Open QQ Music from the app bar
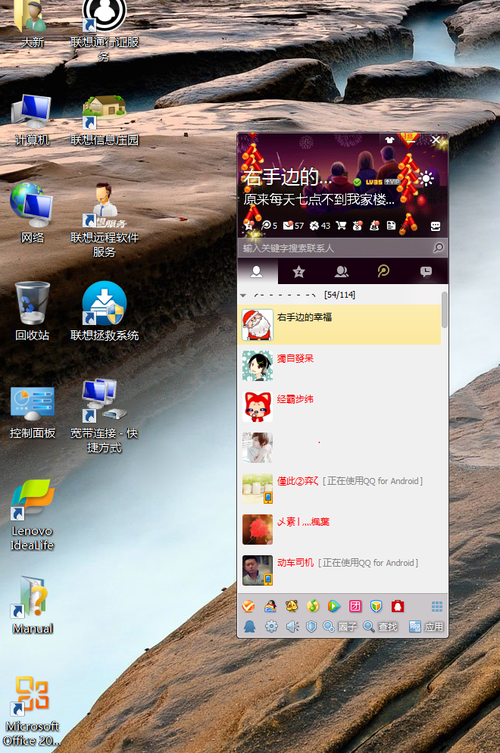500x753 pixels. click(313, 606)
